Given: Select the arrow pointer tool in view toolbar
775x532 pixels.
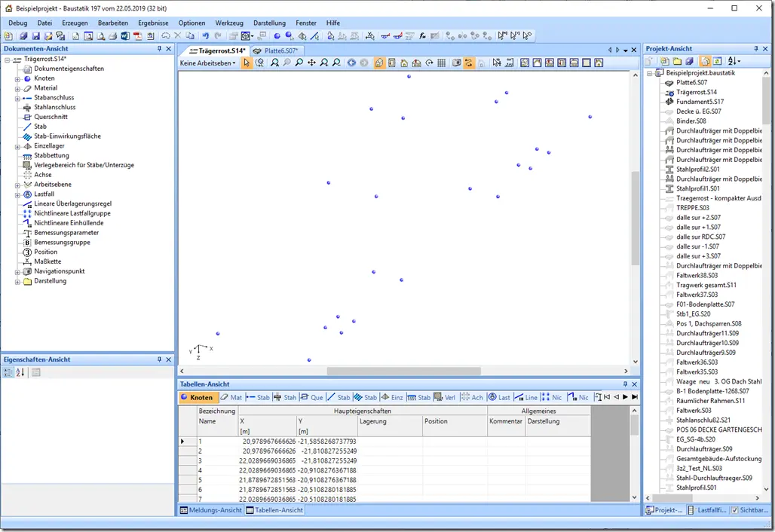Looking at the screenshot, I should [x=247, y=63].
